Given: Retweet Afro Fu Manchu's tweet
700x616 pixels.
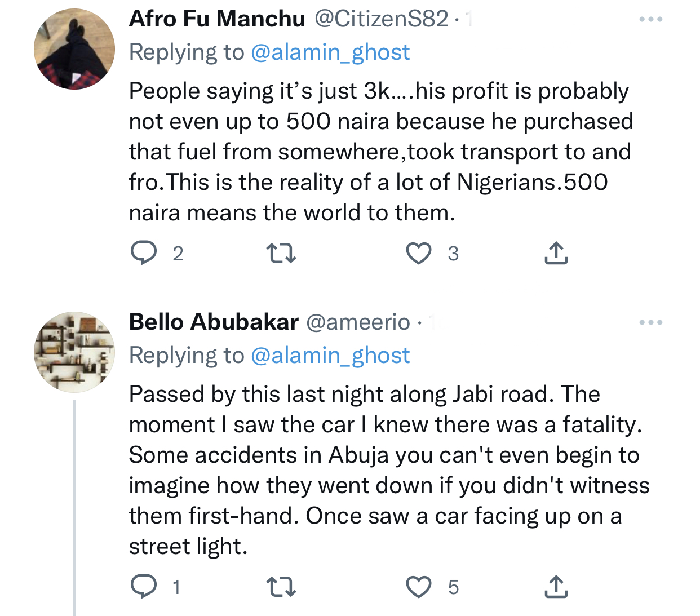Looking at the screenshot, I should [281, 253].
